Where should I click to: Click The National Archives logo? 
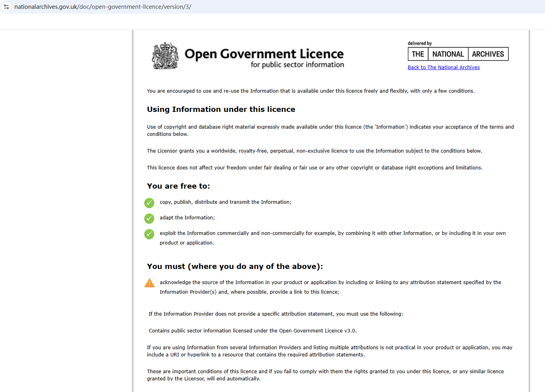click(x=458, y=54)
